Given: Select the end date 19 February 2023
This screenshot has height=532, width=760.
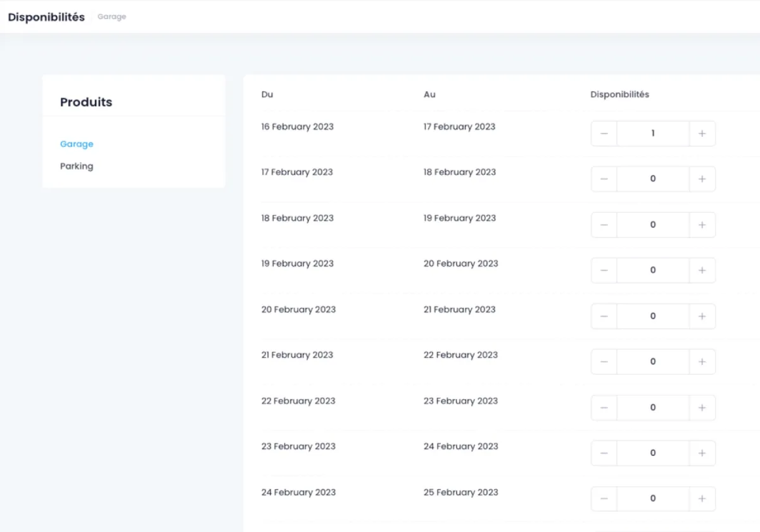Looking at the screenshot, I should 460,218.
